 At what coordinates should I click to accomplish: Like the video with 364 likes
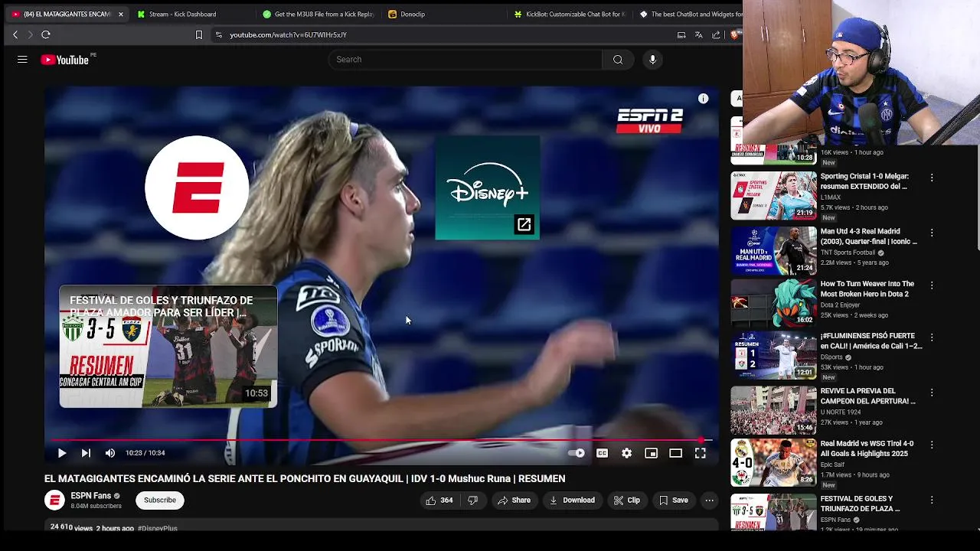point(439,500)
